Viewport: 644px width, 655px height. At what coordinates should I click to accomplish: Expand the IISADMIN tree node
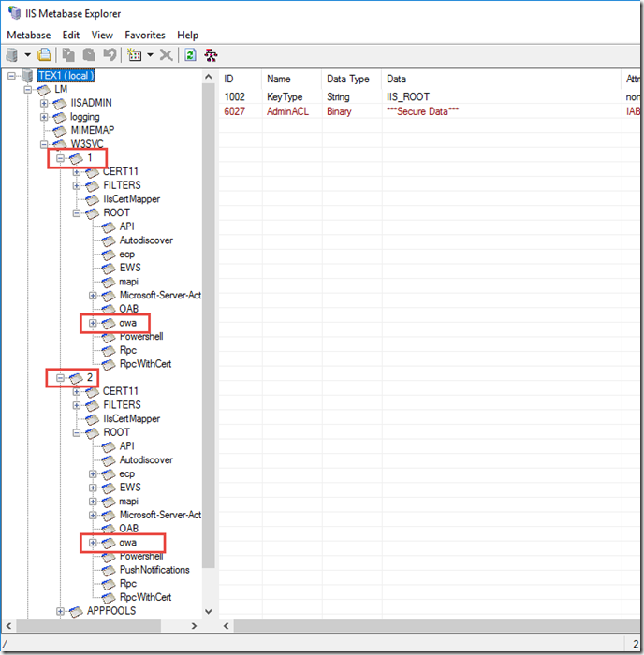tap(44, 103)
